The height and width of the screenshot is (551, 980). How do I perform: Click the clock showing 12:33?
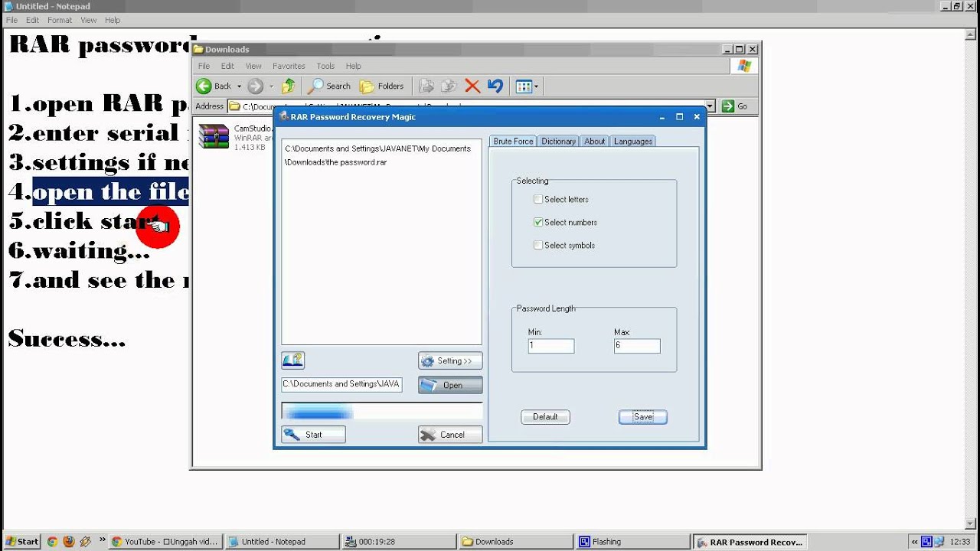(959, 541)
